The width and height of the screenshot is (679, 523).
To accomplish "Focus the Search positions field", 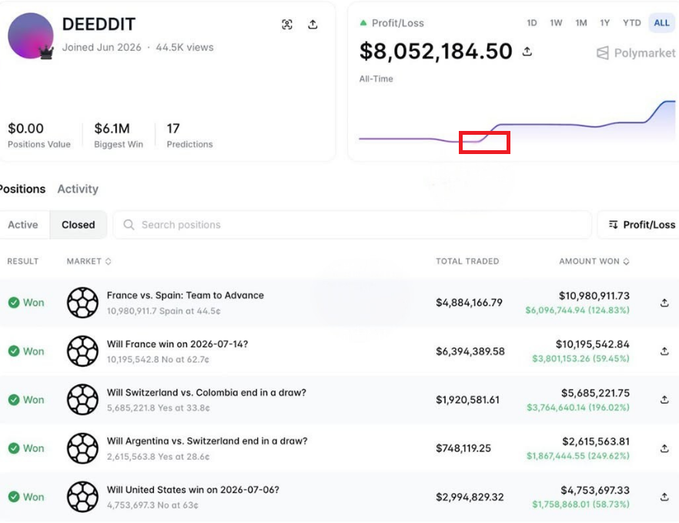I will click(x=352, y=225).
